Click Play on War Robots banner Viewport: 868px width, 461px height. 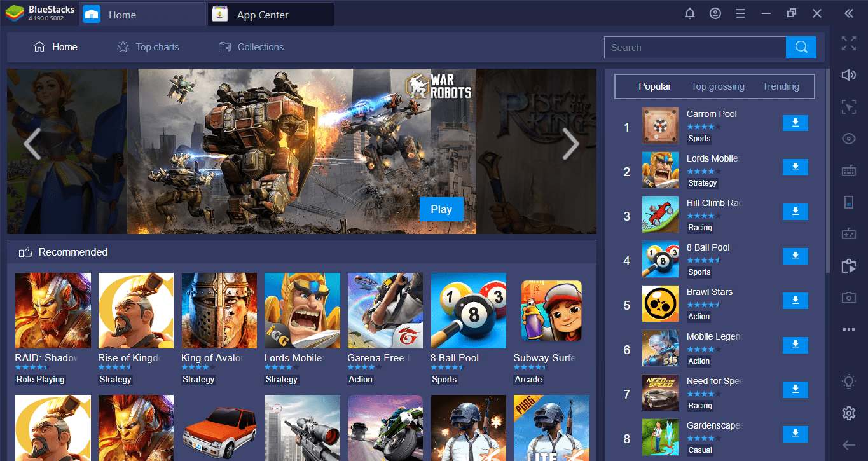pyautogui.click(x=441, y=209)
